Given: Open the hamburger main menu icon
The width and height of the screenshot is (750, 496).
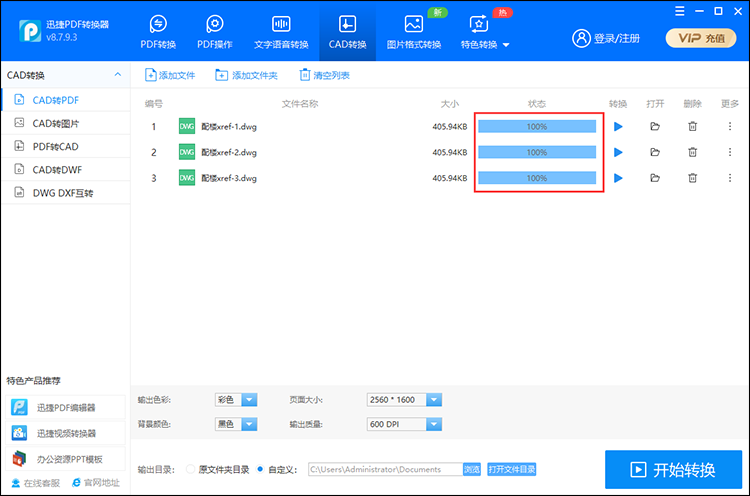Looking at the screenshot, I should pos(680,11).
